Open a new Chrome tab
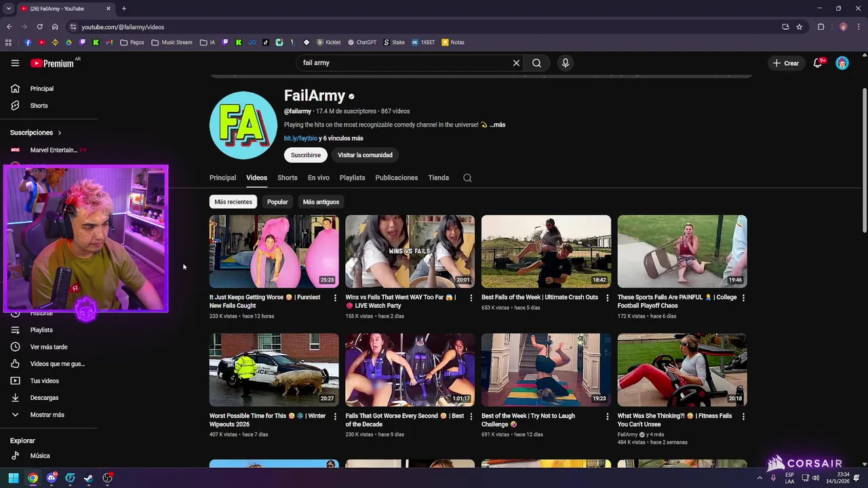The image size is (868, 488). (123, 9)
